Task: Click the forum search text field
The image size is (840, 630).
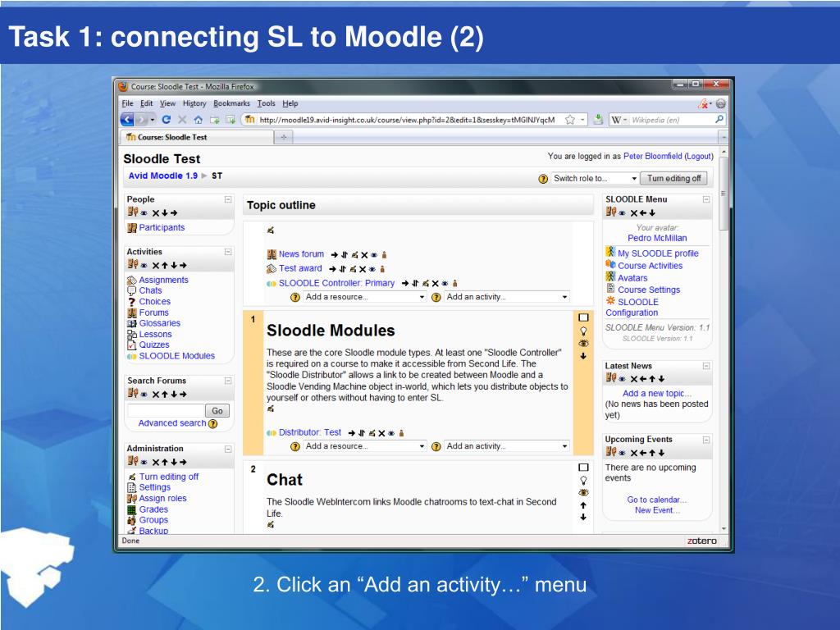Action: click(166, 411)
